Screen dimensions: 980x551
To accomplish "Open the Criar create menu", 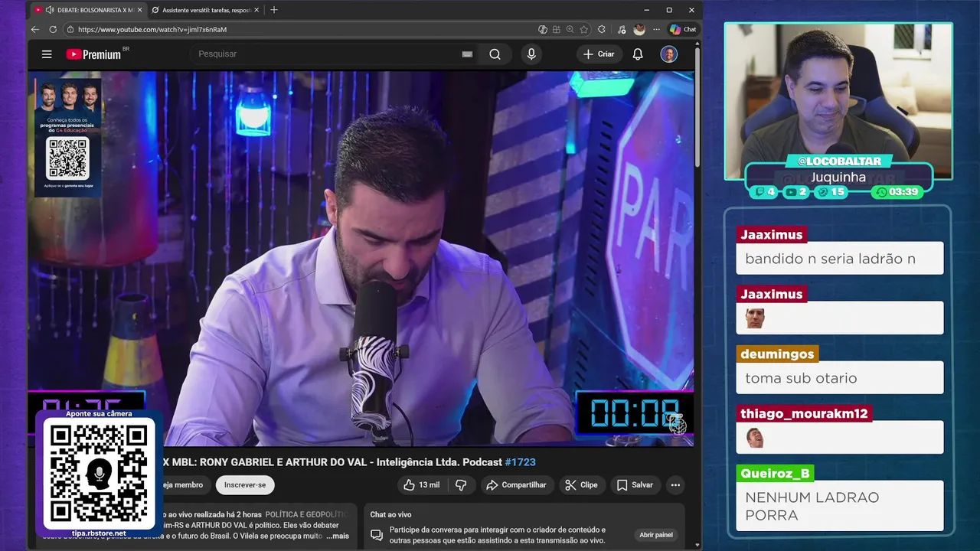I will (599, 54).
